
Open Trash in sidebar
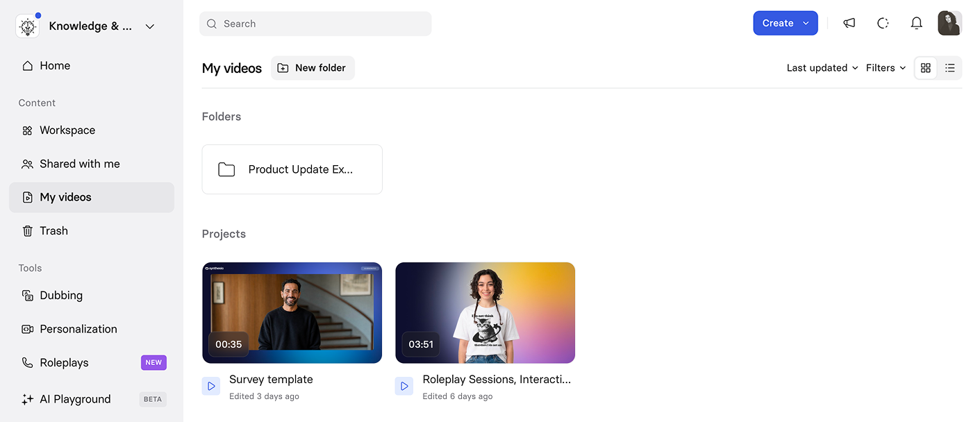(92, 231)
